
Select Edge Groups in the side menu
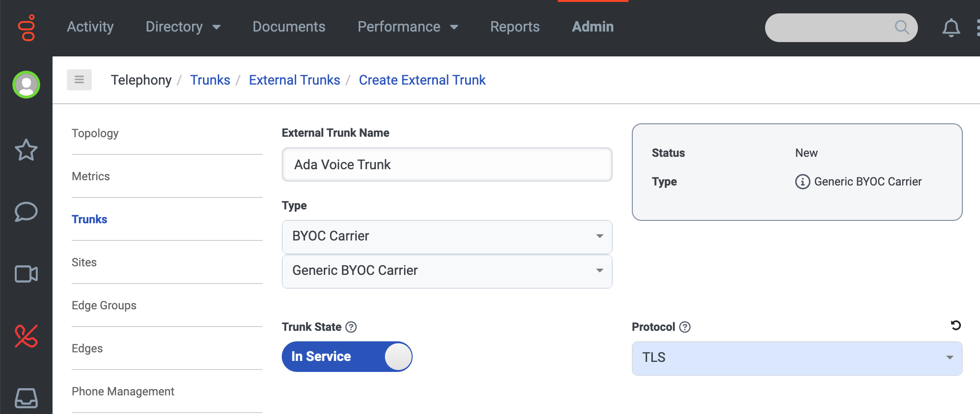pos(104,305)
